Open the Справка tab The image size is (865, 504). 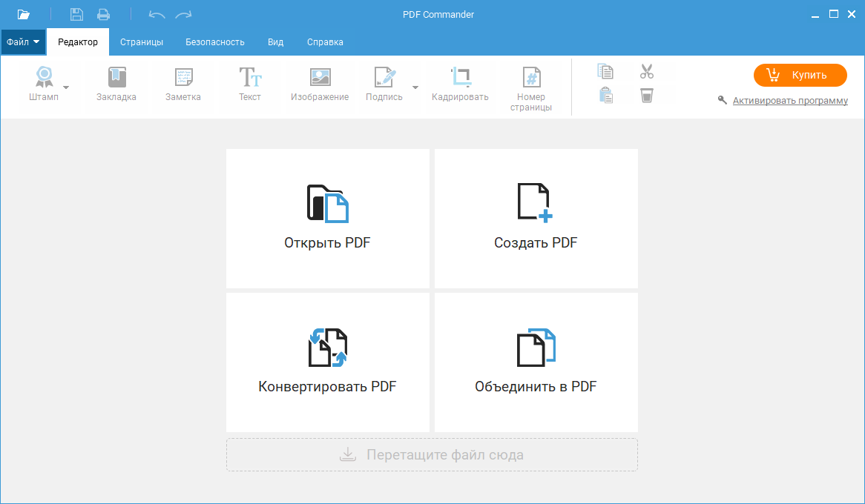(326, 42)
